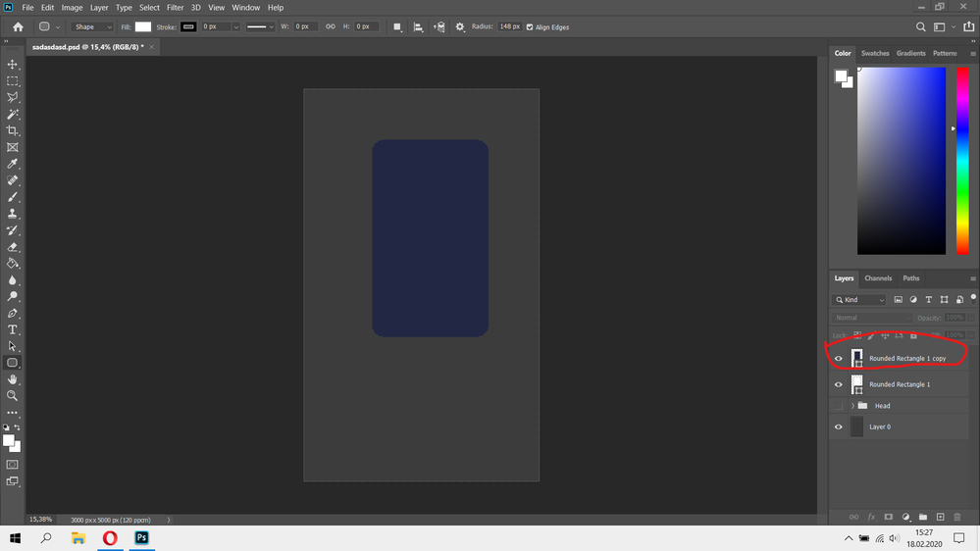Switch to the Channels tab
Screen dimensions: 980x551
point(878,278)
